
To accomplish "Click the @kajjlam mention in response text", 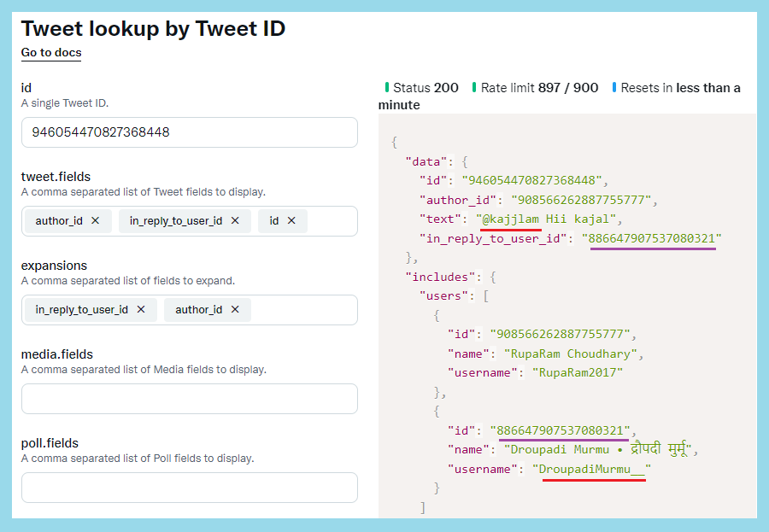I will click(x=511, y=219).
